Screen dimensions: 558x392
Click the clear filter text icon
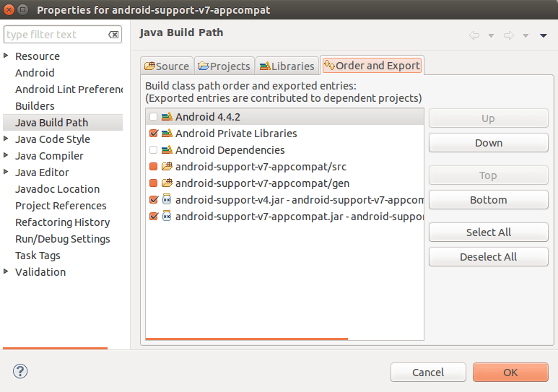[113, 35]
